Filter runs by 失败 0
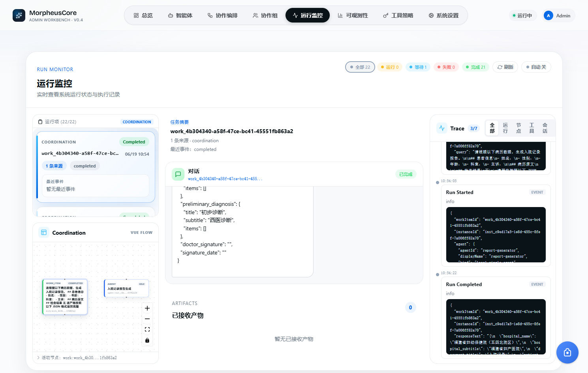Screen dimensions: 588x373 point(446,67)
